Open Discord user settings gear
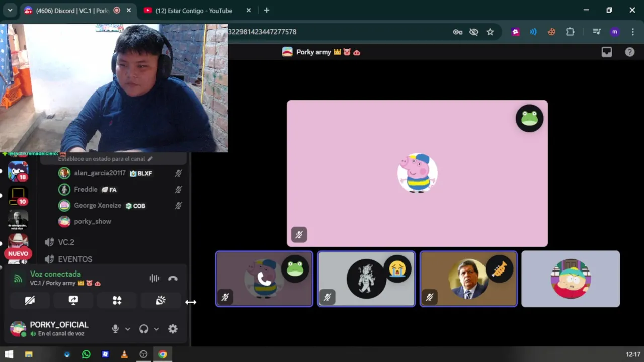The width and height of the screenshot is (644, 362). tap(173, 329)
